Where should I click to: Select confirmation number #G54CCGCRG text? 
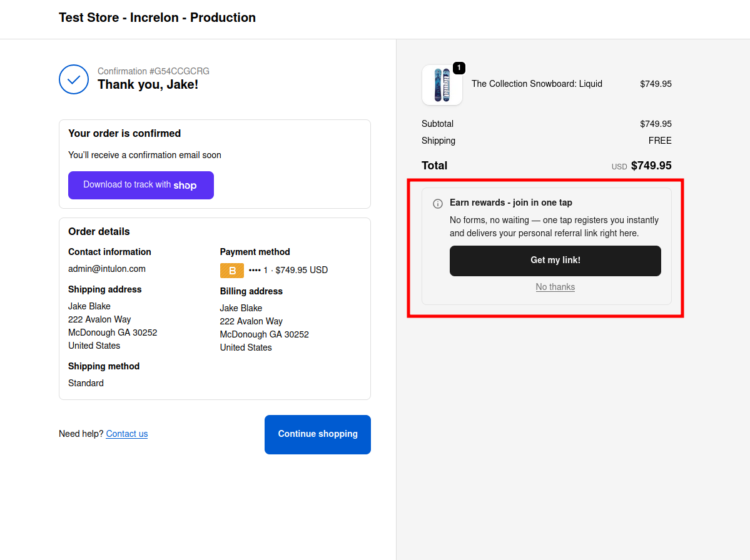(180, 71)
